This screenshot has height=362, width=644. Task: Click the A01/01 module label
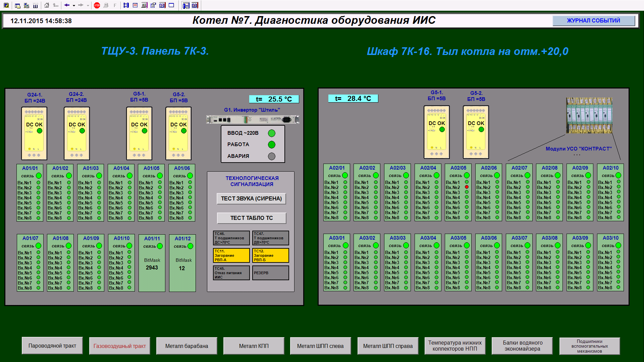pos(30,168)
